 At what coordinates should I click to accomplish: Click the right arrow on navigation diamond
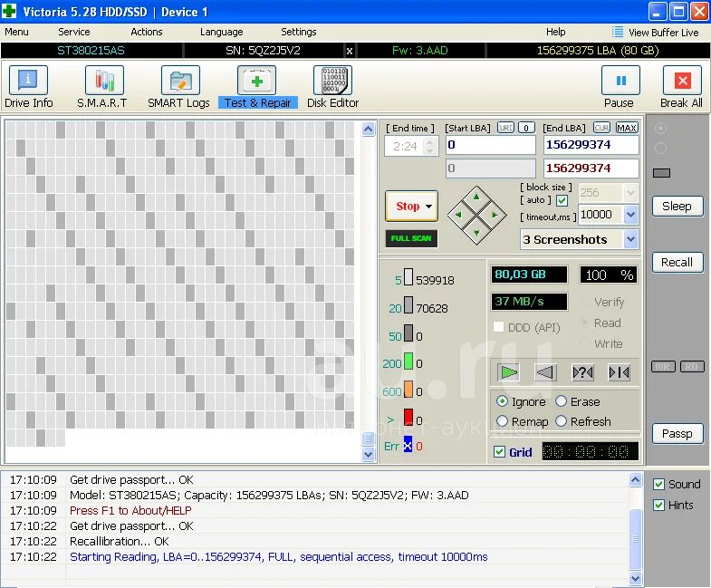[x=495, y=215]
